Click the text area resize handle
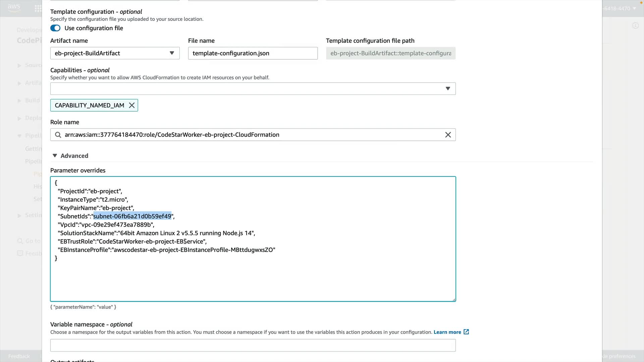Viewport: 644px width, 362px height. pyautogui.click(x=454, y=300)
